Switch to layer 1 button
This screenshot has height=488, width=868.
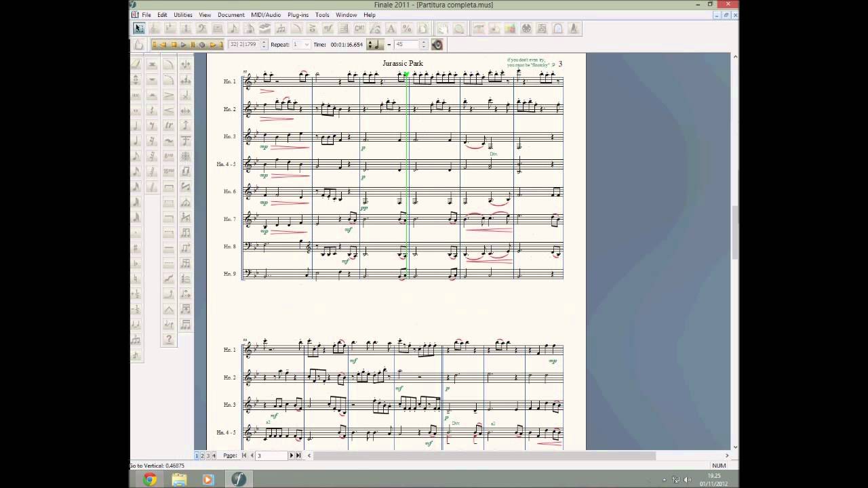point(197,455)
